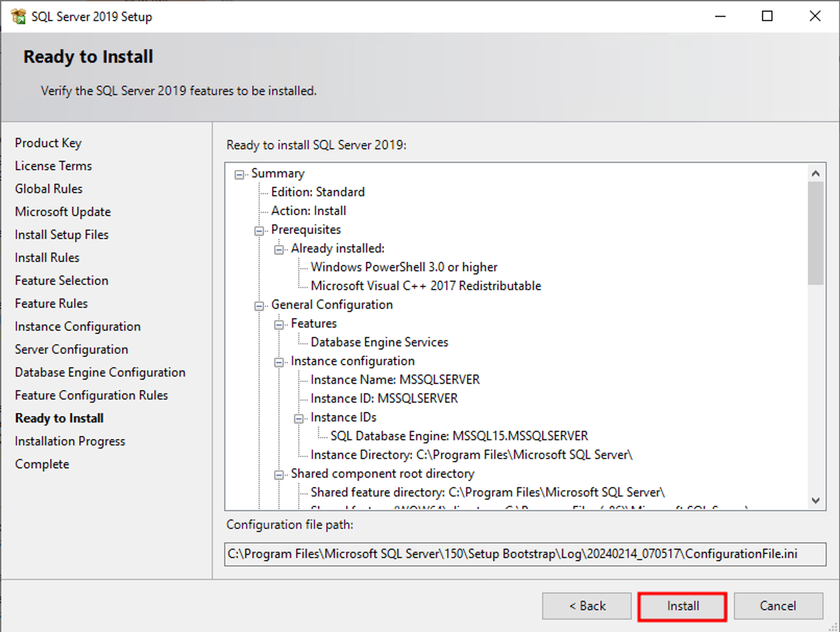Collapse the Prerequisites node
Image resolution: width=840 pixels, height=632 pixels.
click(259, 230)
